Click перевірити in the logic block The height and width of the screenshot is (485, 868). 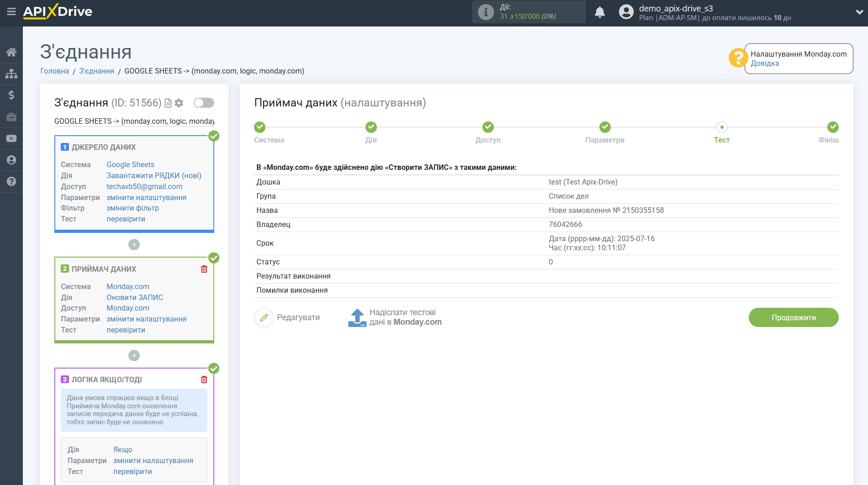(x=133, y=471)
